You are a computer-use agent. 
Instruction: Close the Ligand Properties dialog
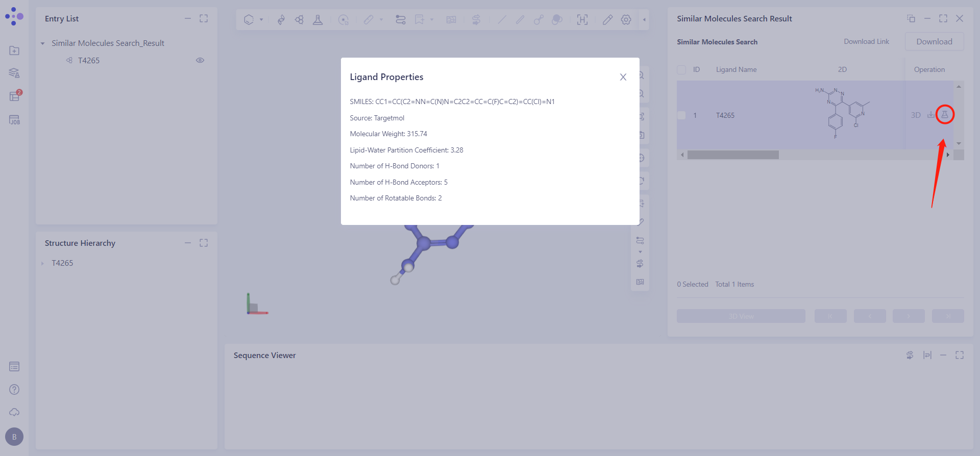[x=623, y=77]
